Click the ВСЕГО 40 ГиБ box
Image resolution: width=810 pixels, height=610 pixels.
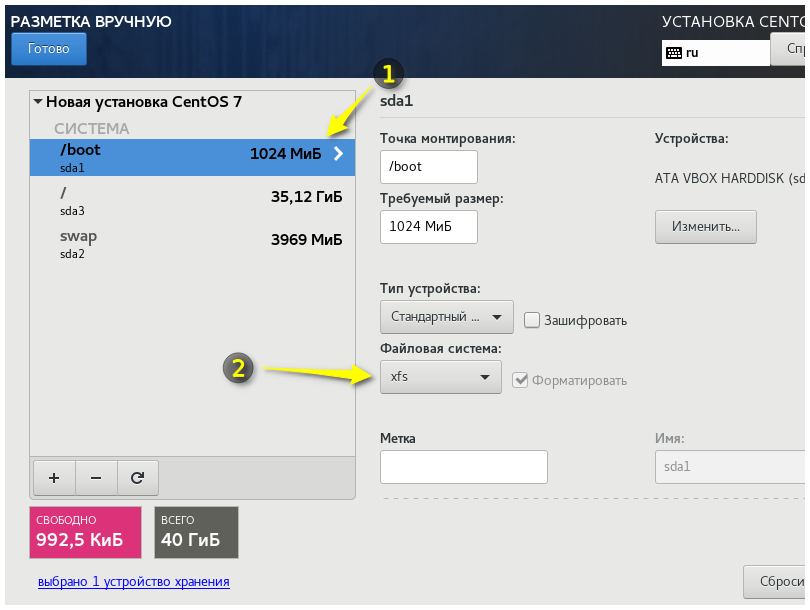196,533
